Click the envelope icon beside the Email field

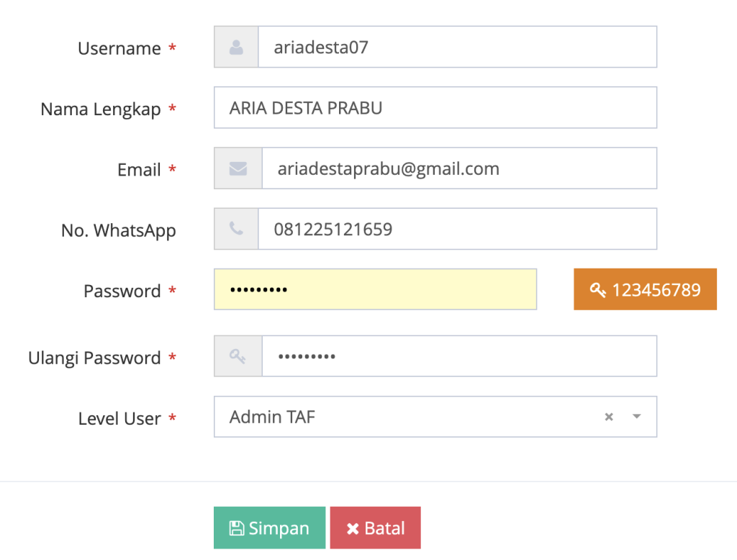click(x=238, y=168)
